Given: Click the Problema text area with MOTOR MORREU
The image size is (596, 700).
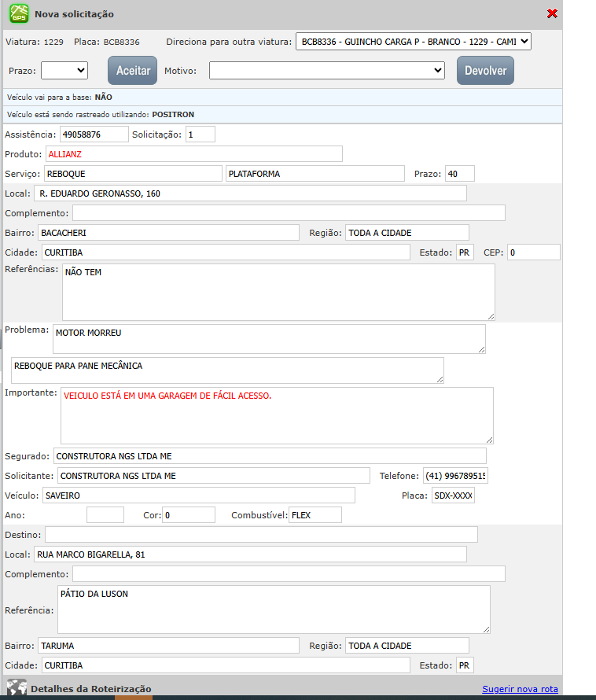Looking at the screenshot, I should click(x=269, y=339).
